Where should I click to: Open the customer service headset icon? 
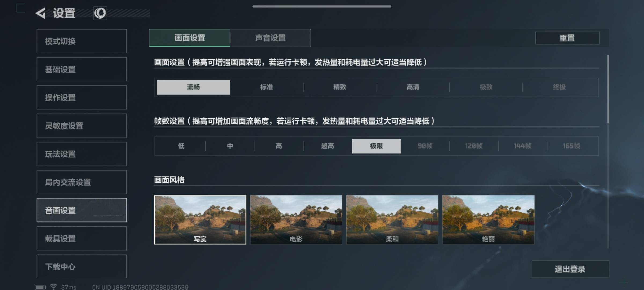tap(100, 13)
